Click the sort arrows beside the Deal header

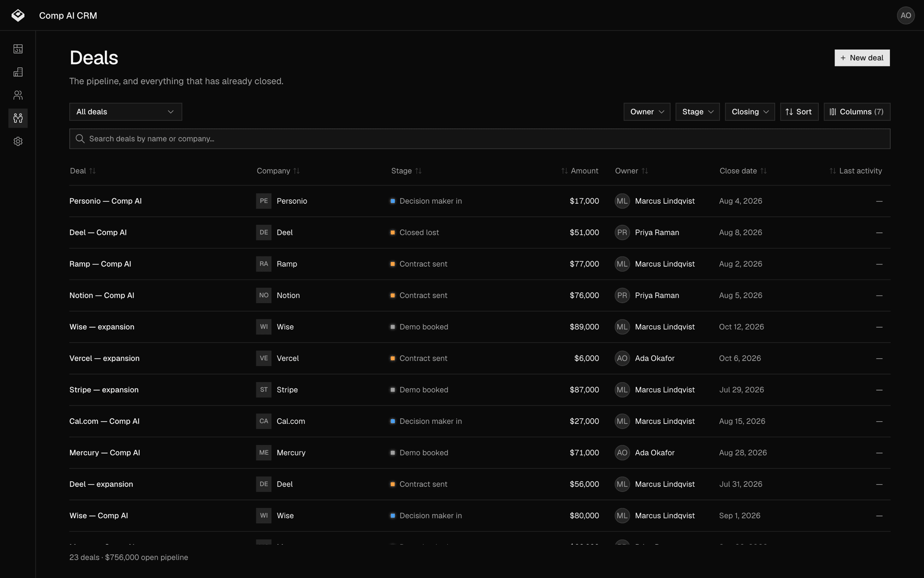(x=92, y=171)
